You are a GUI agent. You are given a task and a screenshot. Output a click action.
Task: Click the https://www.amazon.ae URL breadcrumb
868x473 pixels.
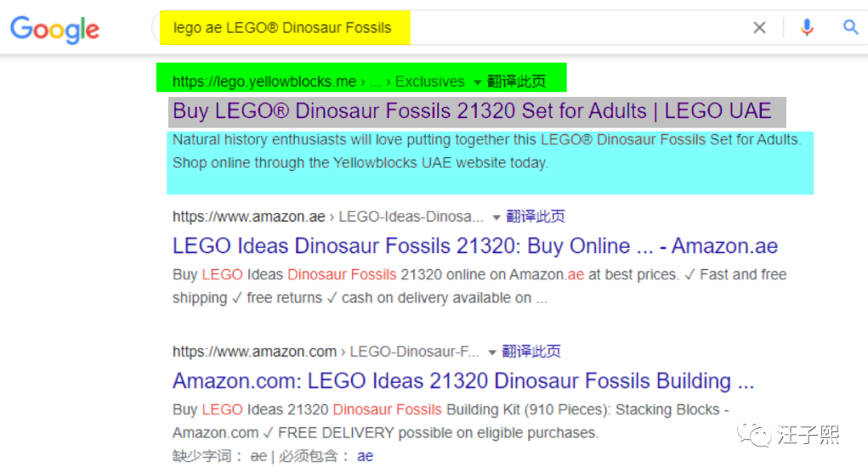point(248,216)
